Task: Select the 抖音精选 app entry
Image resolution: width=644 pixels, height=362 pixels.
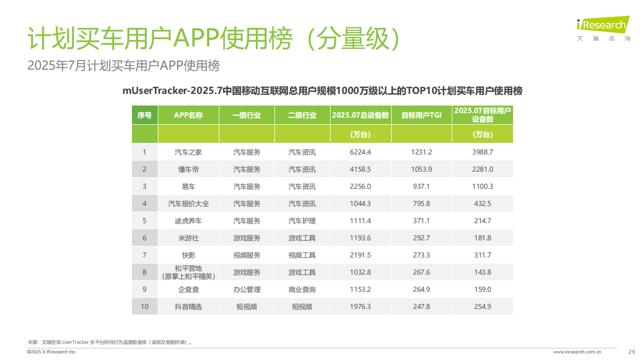Action: 188,306
